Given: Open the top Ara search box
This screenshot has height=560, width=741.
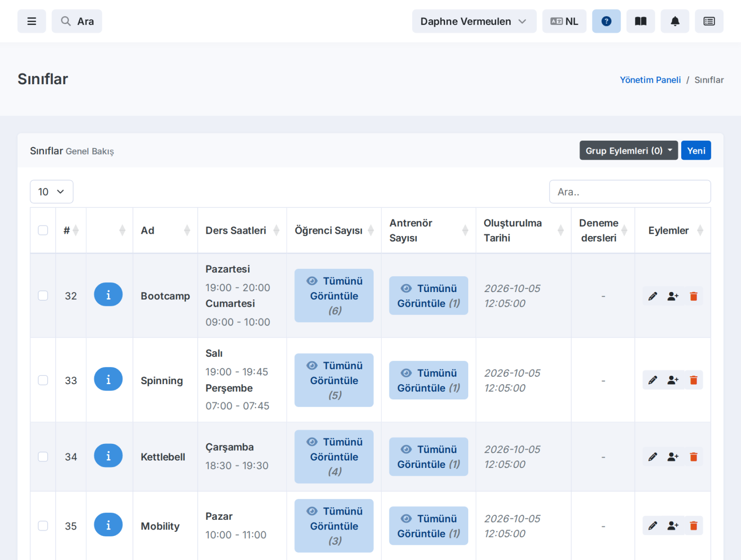Looking at the screenshot, I should (x=77, y=21).
